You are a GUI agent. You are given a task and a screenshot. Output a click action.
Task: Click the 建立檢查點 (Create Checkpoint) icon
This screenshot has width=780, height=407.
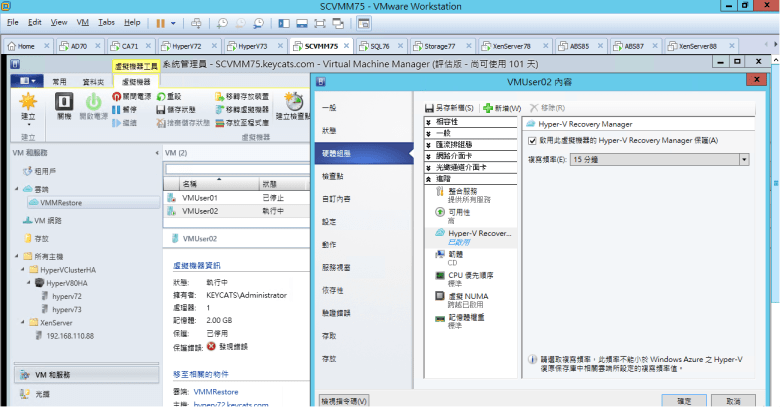(x=293, y=103)
